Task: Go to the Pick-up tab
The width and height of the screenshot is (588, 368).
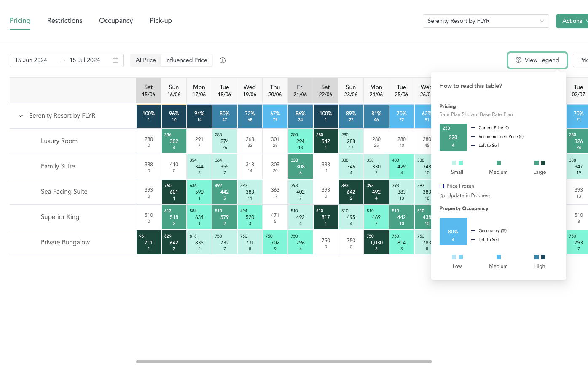Action: tap(161, 21)
